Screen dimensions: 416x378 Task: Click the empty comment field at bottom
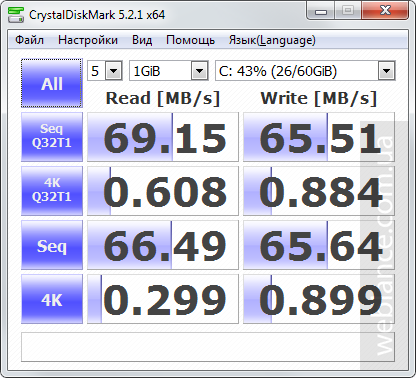coord(208,347)
